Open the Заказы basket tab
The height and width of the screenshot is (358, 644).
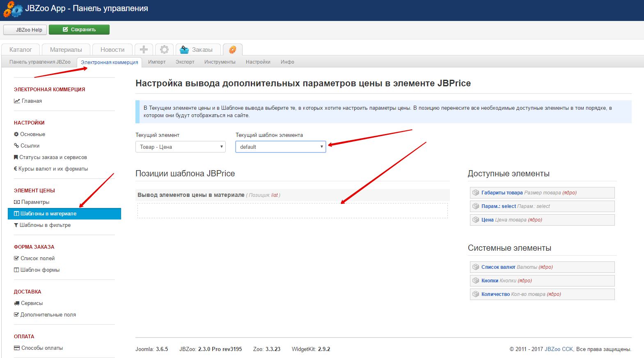click(198, 49)
